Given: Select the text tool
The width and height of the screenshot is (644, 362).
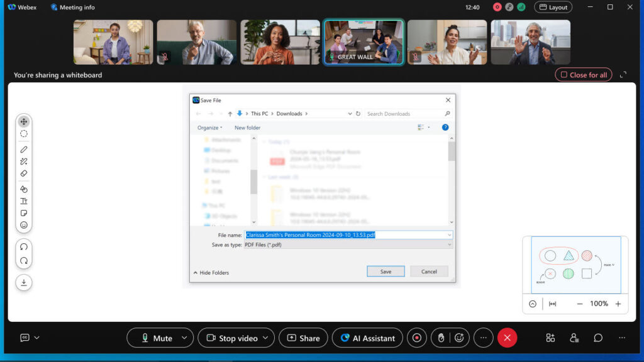Looking at the screenshot, I should [x=24, y=201].
